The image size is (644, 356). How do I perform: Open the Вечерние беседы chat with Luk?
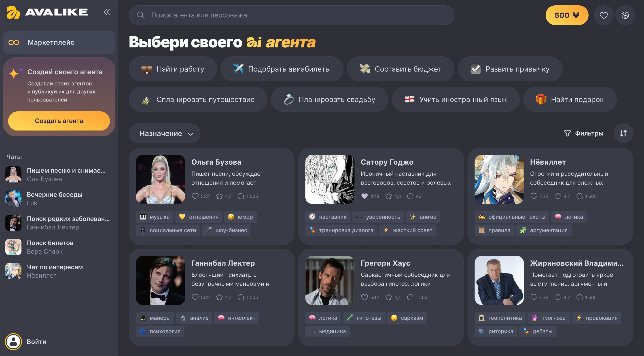click(58, 199)
